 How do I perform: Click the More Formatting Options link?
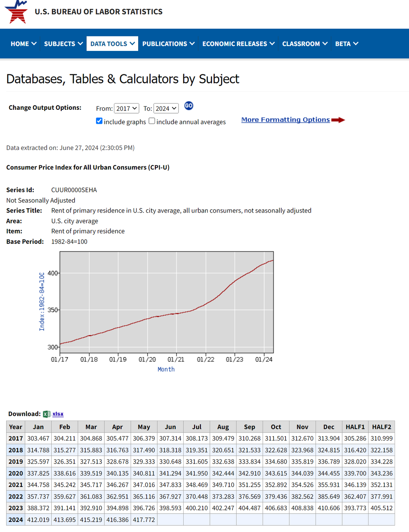(285, 120)
